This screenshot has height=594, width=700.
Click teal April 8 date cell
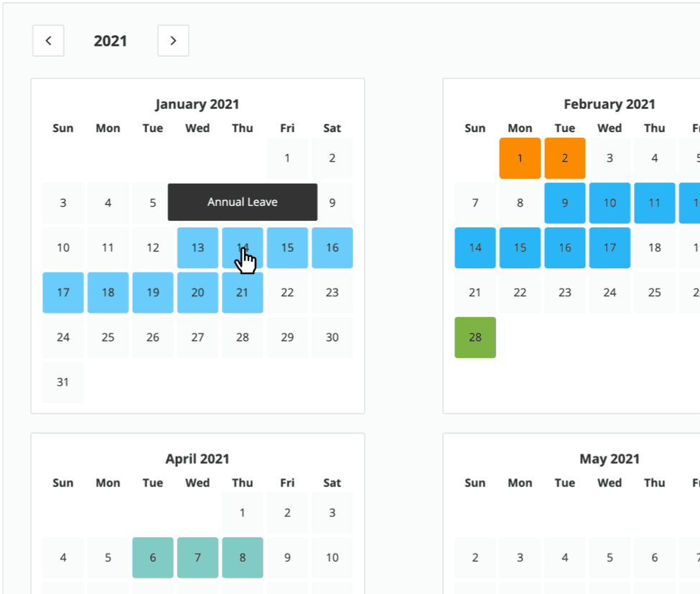pyautogui.click(x=243, y=557)
